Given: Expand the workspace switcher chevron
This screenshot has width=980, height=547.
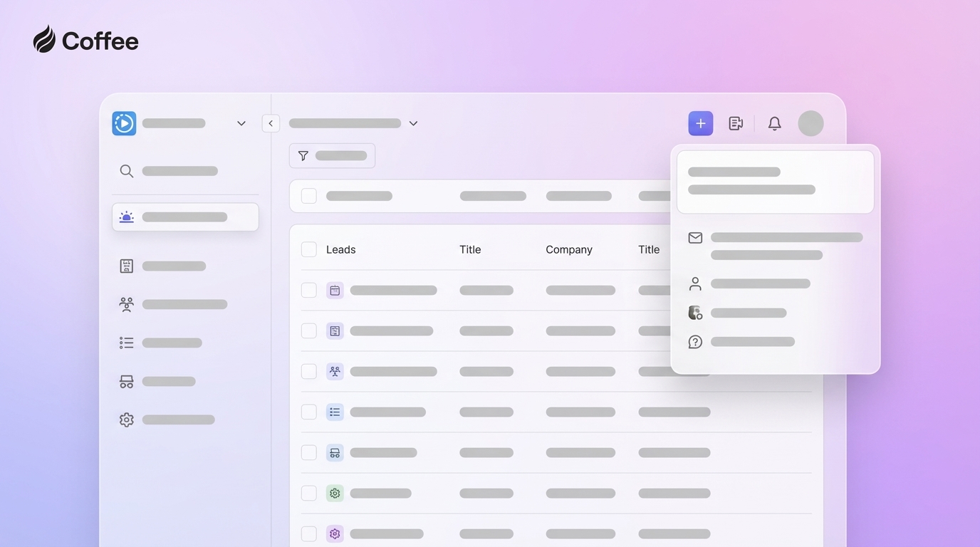Looking at the screenshot, I should click(x=241, y=123).
